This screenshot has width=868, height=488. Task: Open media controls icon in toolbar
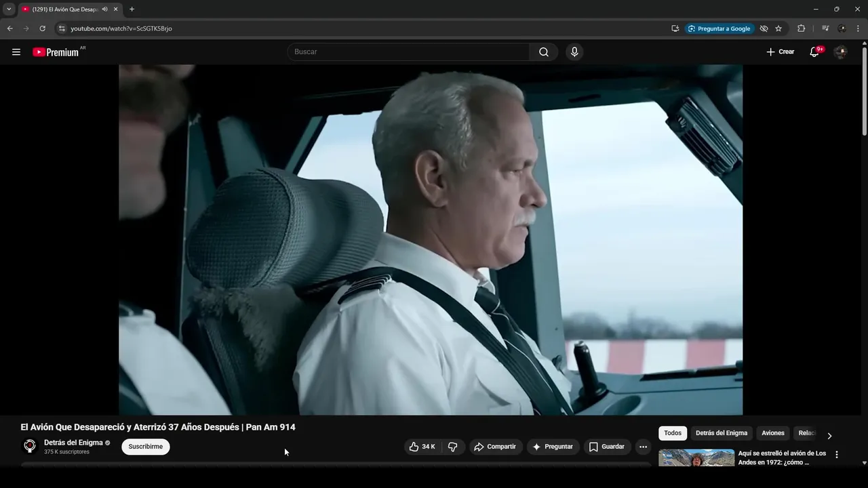pyautogui.click(x=825, y=28)
